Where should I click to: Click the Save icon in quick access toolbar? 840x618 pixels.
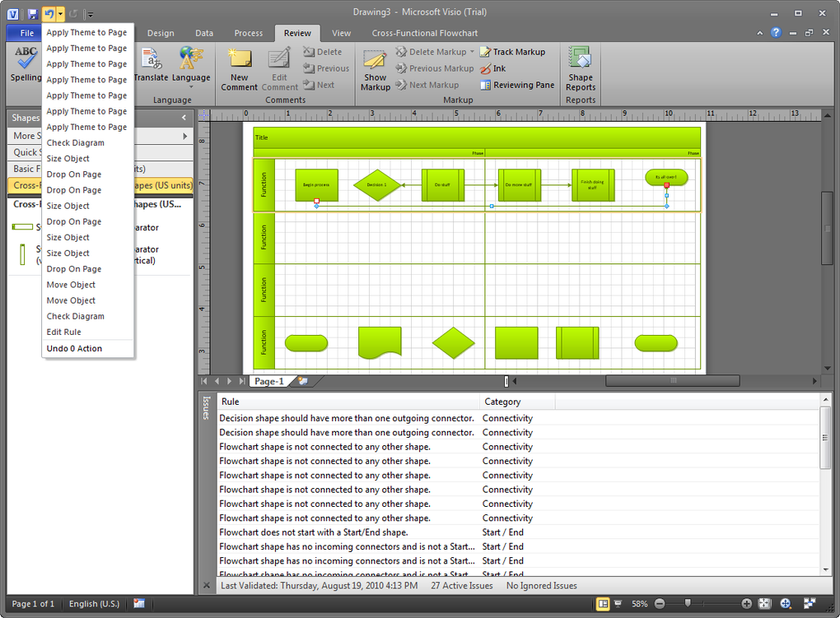[x=33, y=13]
